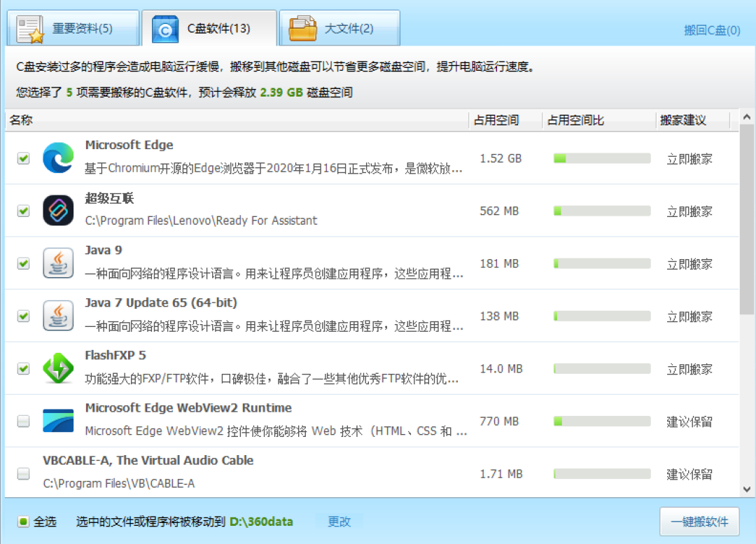Click the 562 MB size value
756x544 pixels.
coord(500,211)
